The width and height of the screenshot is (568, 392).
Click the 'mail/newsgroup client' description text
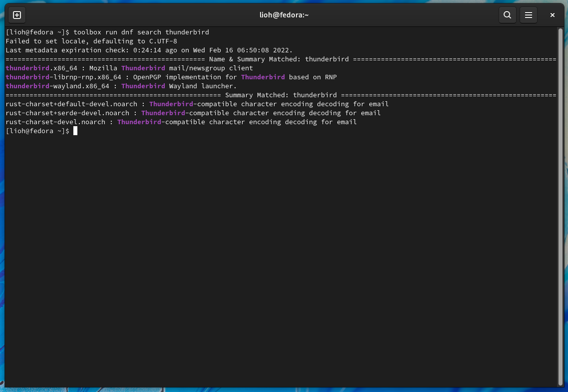[211, 68]
